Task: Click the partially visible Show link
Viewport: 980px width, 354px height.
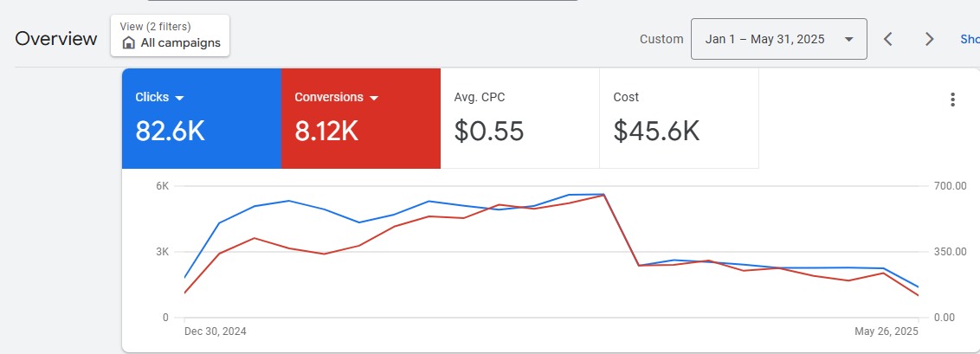Action: (970, 39)
